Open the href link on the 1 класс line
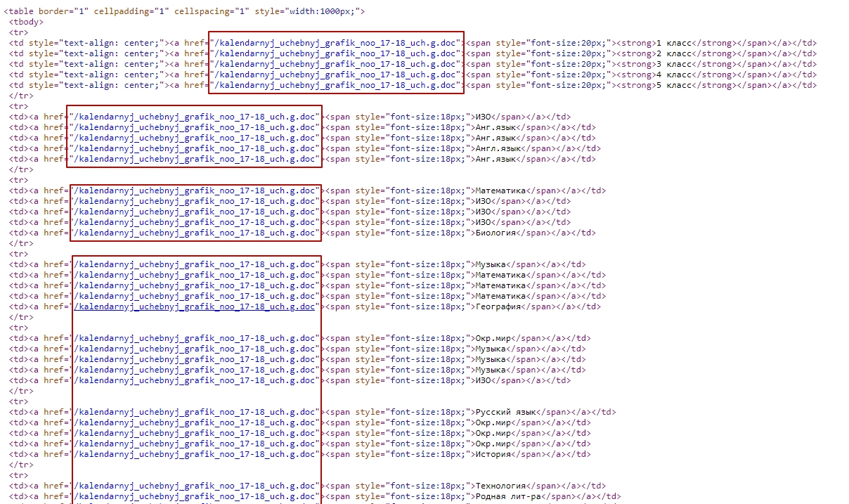849x504 pixels. (337, 43)
